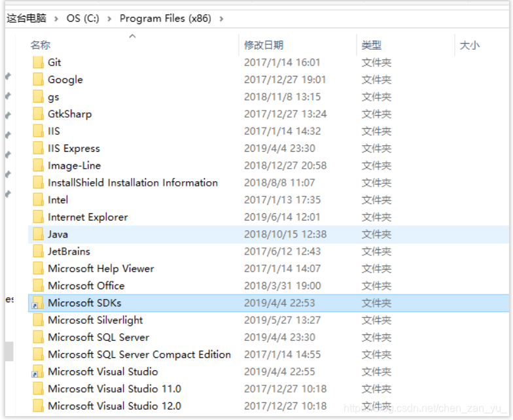513x420 pixels.
Task: Sort by 类型 column header
Action: pyautogui.click(x=372, y=45)
